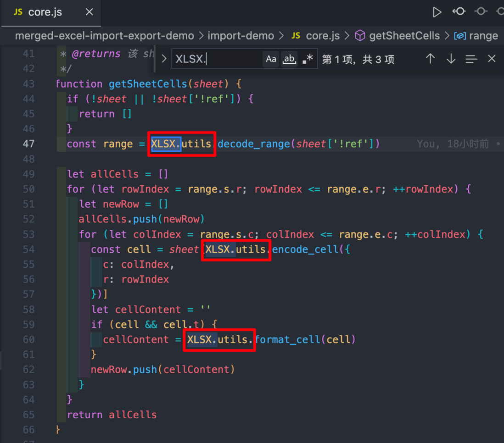Click the range symbol in breadcrumb
Screen dimensions: 504x443
[x=476, y=36]
